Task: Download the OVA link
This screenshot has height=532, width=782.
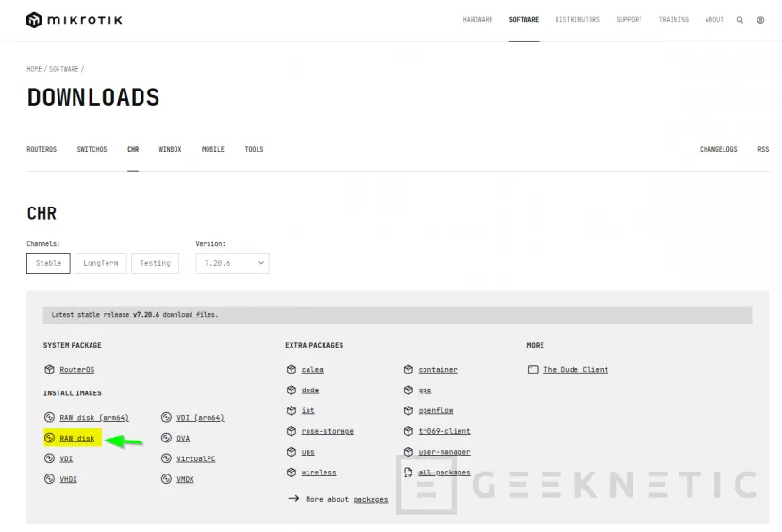Action: [x=183, y=439]
